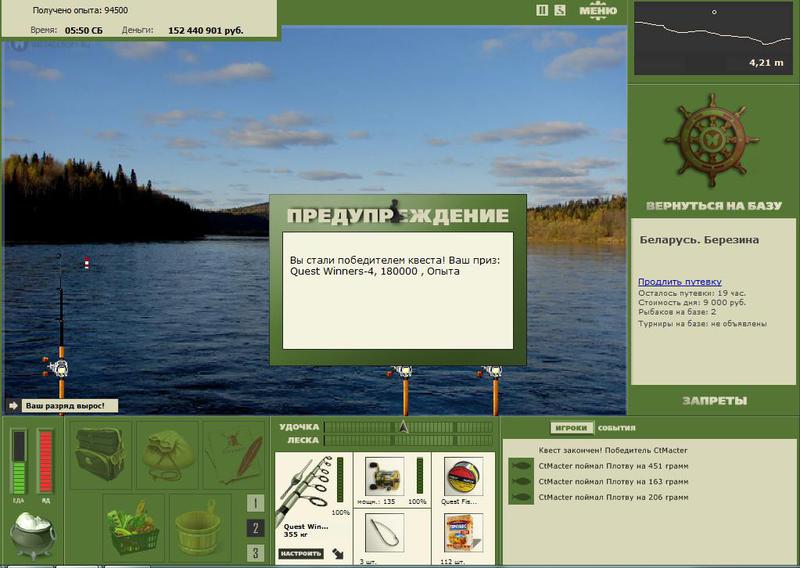The height and width of the screenshot is (568, 800).
Task: Select rod slot 3
Action: pyautogui.click(x=255, y=553)
